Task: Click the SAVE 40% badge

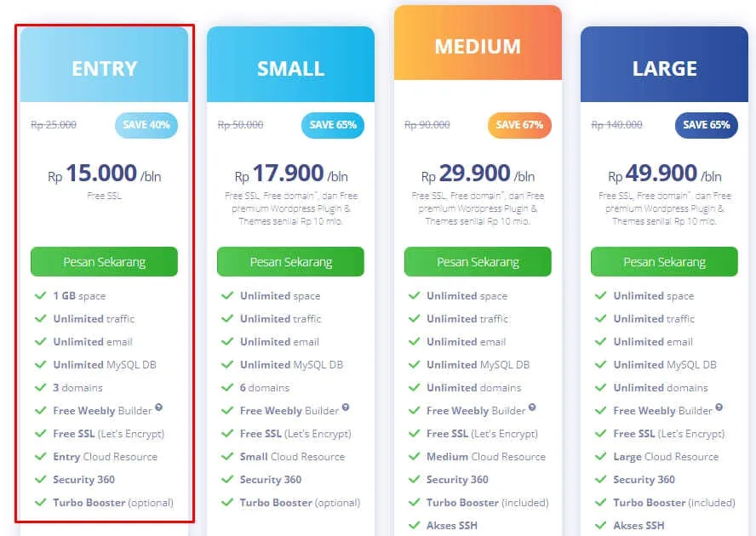Action: (146, 125)
